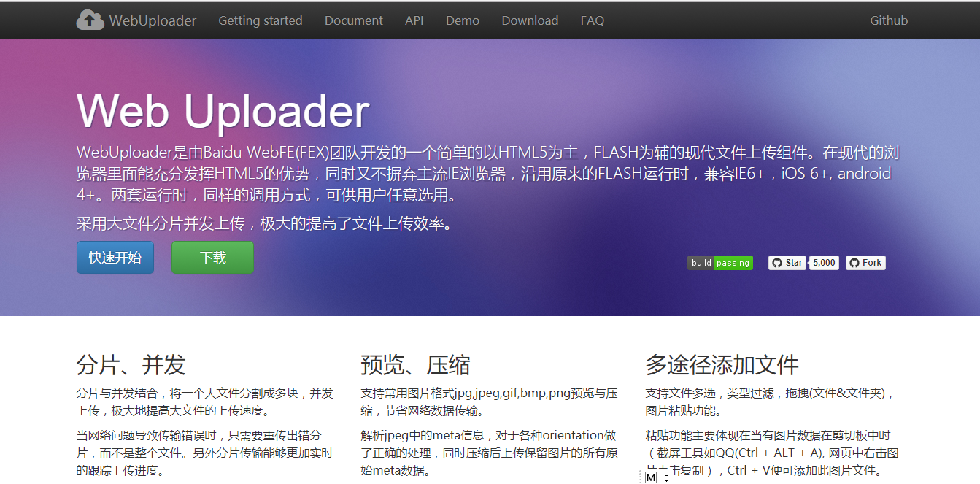This screenshot has height=484, width=980.
Task: Click the WebUploader cloud logo icon
Action: click(x=90, y=20)
